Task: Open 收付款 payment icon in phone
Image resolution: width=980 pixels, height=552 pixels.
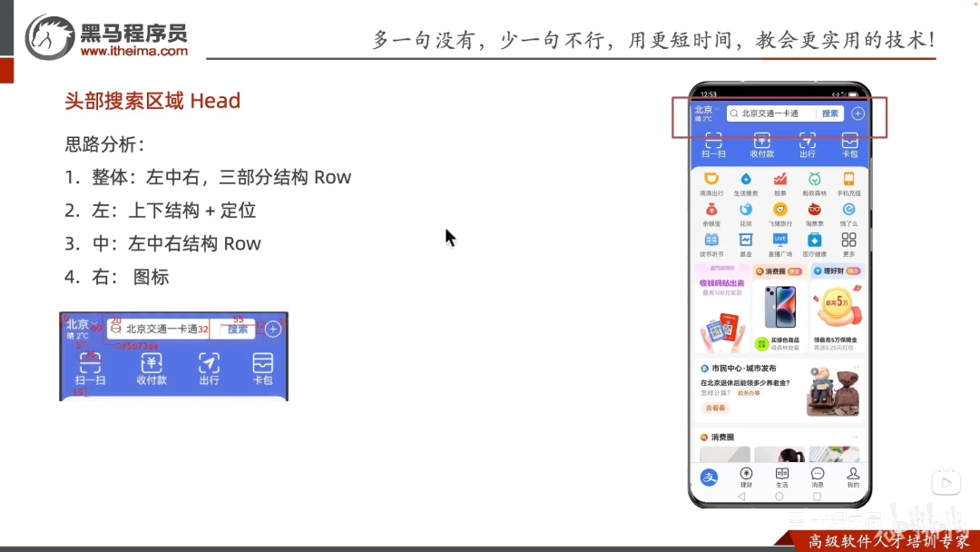Action: pyautogui.click(x=762, y=144)
